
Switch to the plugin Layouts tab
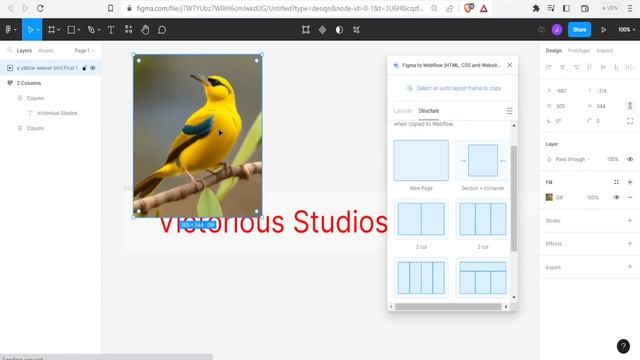[403, 111]
